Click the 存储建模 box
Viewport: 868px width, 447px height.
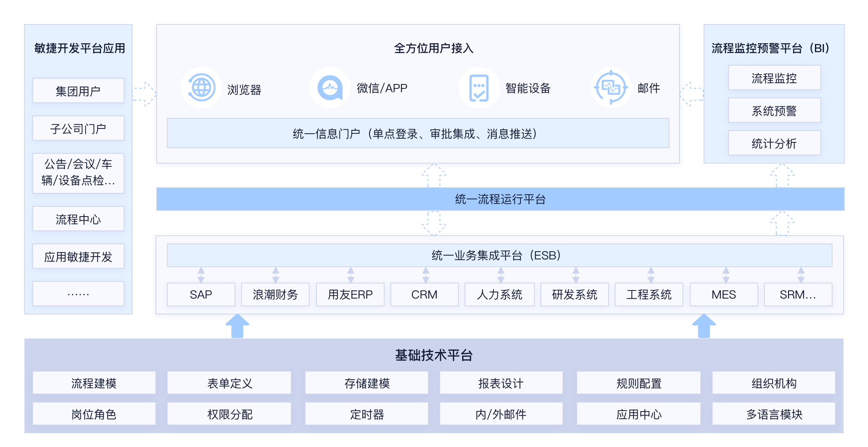pos(367,383)
